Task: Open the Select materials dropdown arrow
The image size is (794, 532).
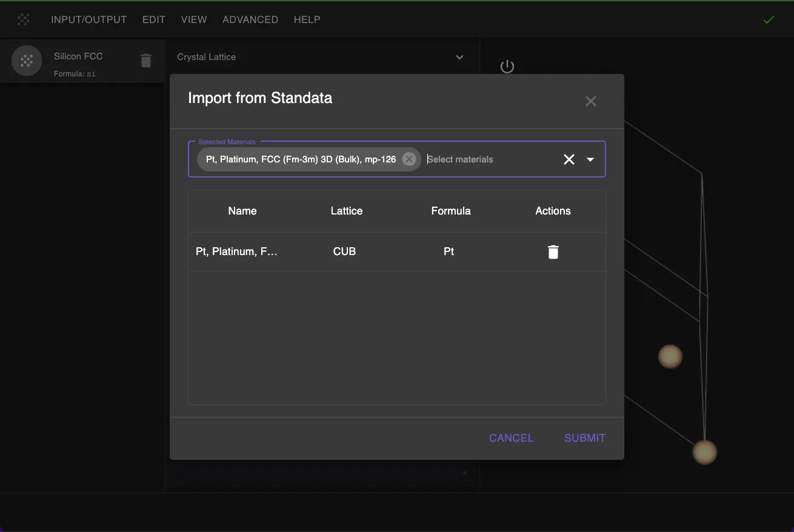Action: (590, 159)
